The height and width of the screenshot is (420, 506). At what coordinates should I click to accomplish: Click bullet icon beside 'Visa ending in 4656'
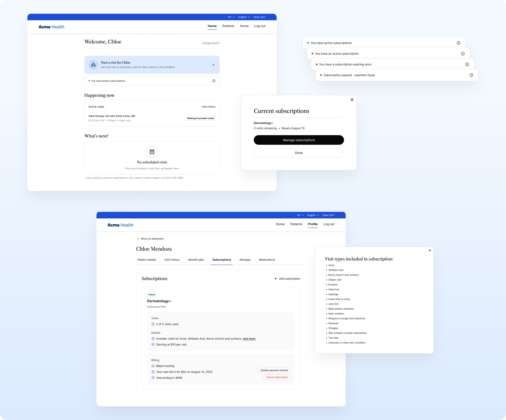[x=153, y=378]
